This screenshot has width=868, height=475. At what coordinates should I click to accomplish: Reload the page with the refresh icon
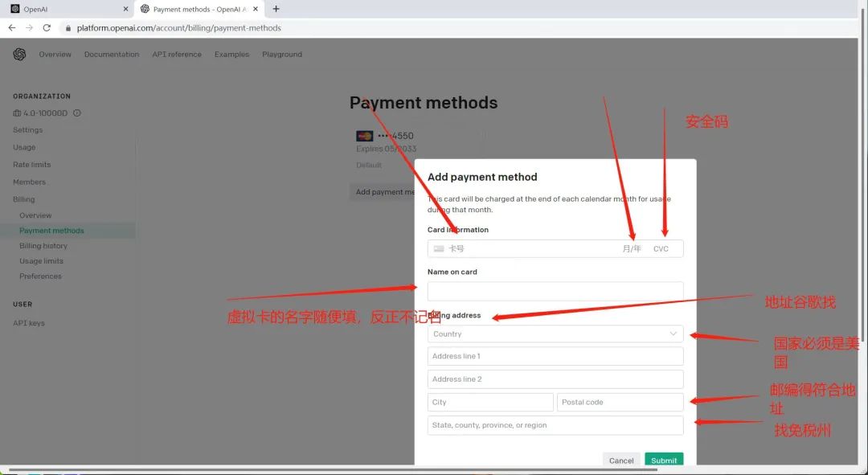(47, 27)
